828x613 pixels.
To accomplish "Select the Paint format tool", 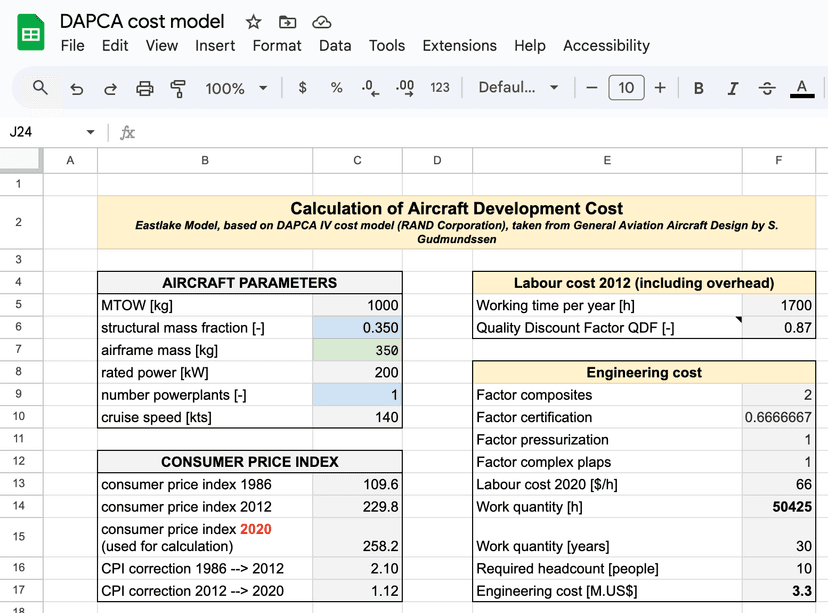I will [178, 88].
